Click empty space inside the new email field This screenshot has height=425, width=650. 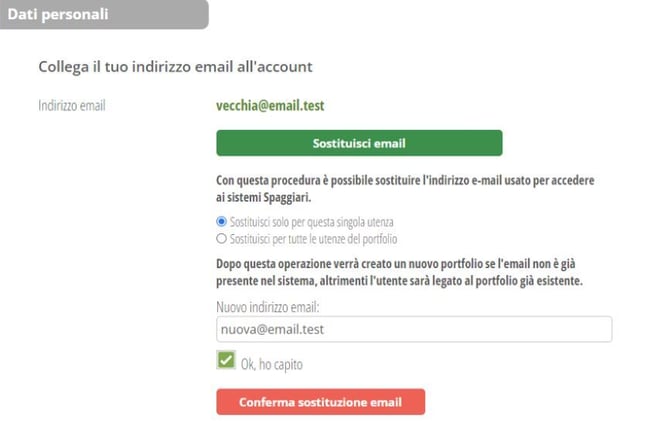pos(480,329)
